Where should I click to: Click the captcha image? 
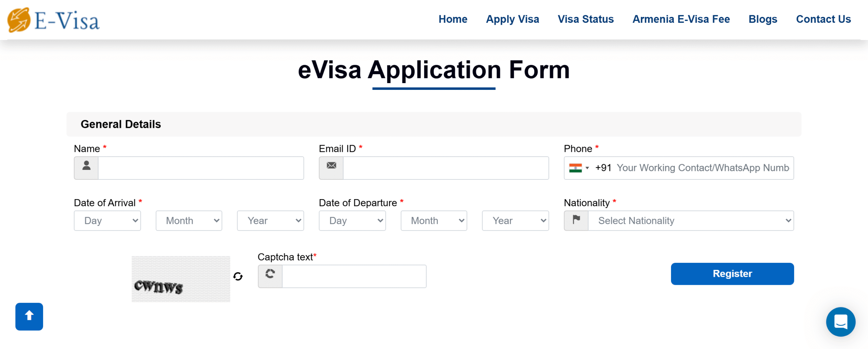click(181, 279)
